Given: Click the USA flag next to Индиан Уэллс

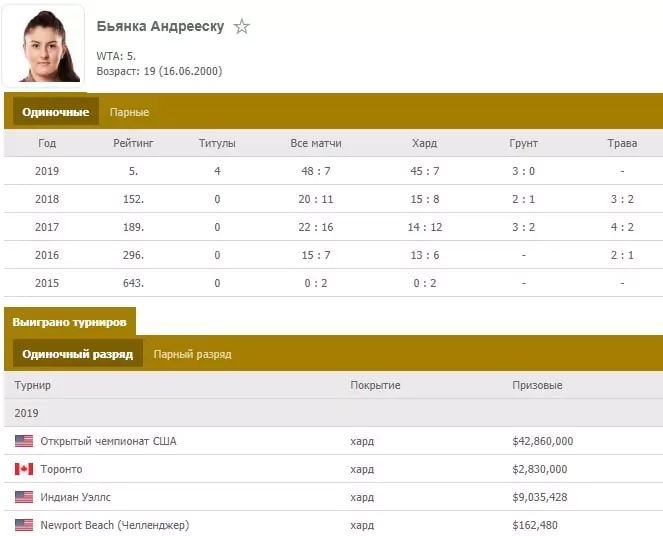Looking at the screenshot, I should [x=24, y=497].
